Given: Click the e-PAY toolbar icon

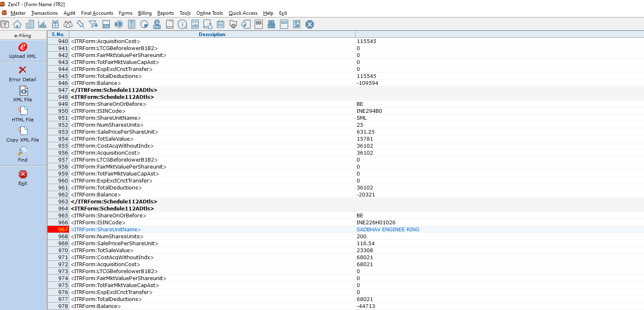Looking at the screenshot, I should [157, 25].
